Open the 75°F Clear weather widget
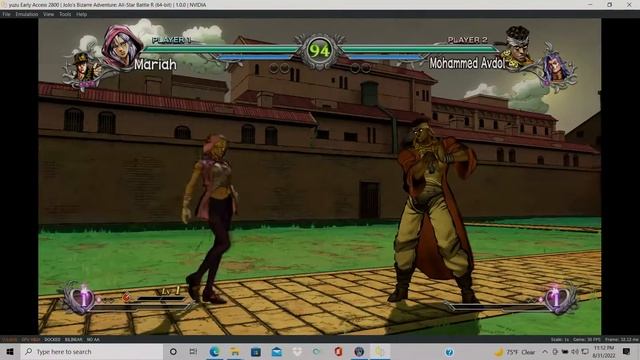Viewport: 640px width, 360px height. [515, 351]
